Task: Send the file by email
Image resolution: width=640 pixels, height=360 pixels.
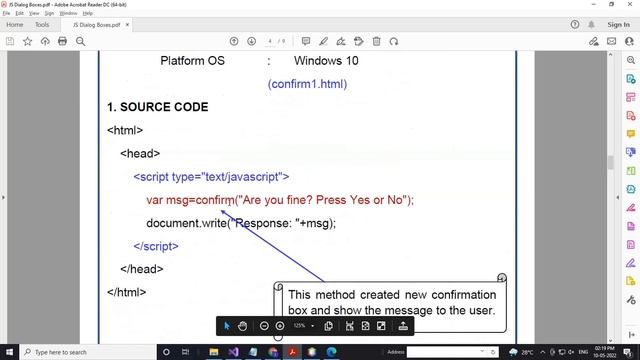Action: [611, 41]
